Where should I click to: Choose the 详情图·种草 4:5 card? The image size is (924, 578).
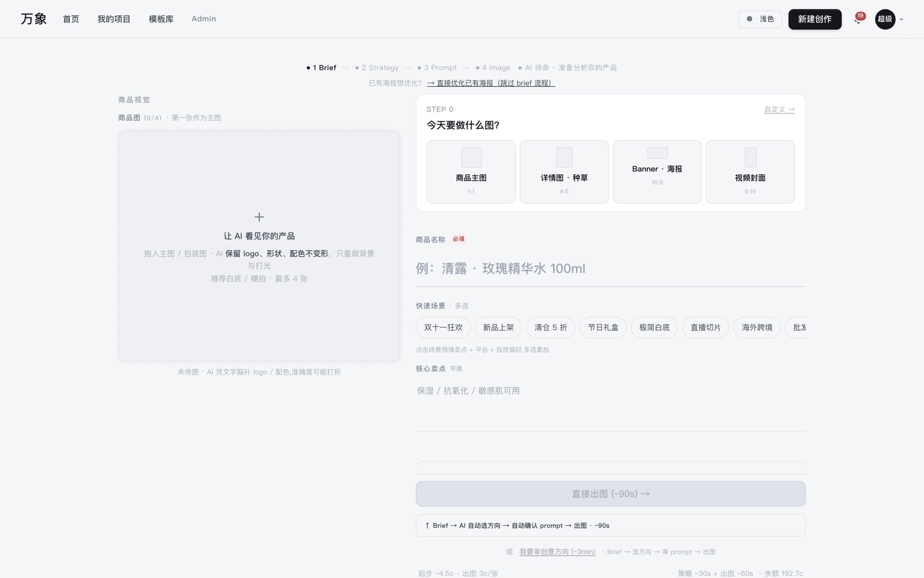click(564, 172)
